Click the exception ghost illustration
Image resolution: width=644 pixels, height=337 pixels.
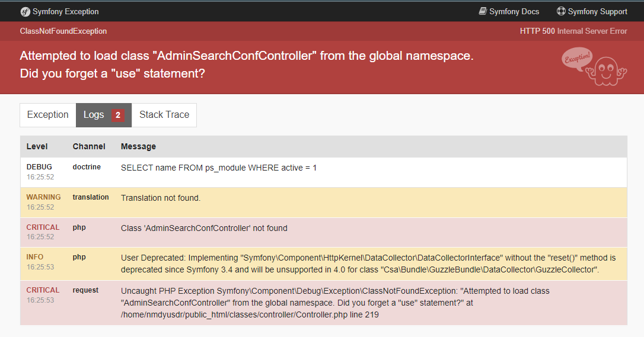[606, 71]
